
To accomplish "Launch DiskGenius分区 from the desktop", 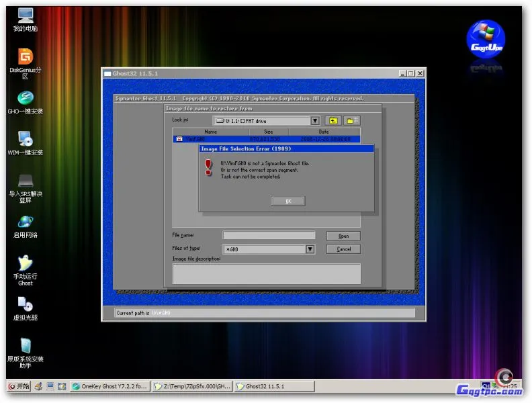I will pyautogui.click(x=26, y=64).
